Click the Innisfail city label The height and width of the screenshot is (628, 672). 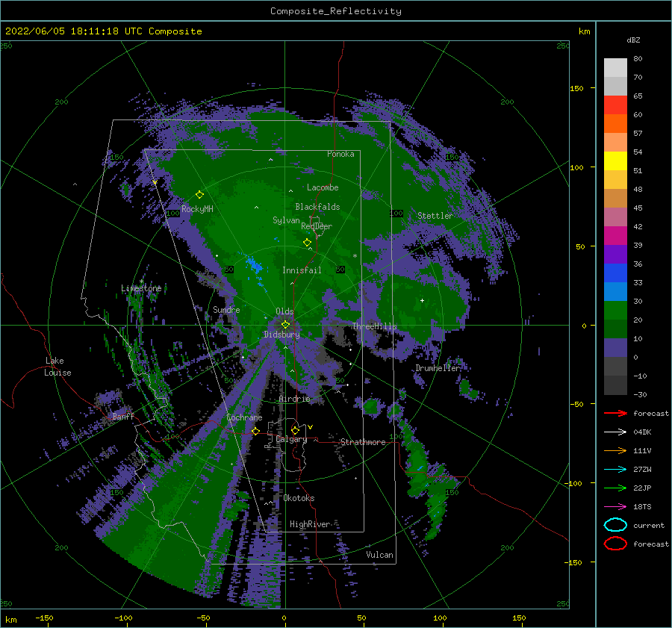pyautogui.click(x=302, y=270)
